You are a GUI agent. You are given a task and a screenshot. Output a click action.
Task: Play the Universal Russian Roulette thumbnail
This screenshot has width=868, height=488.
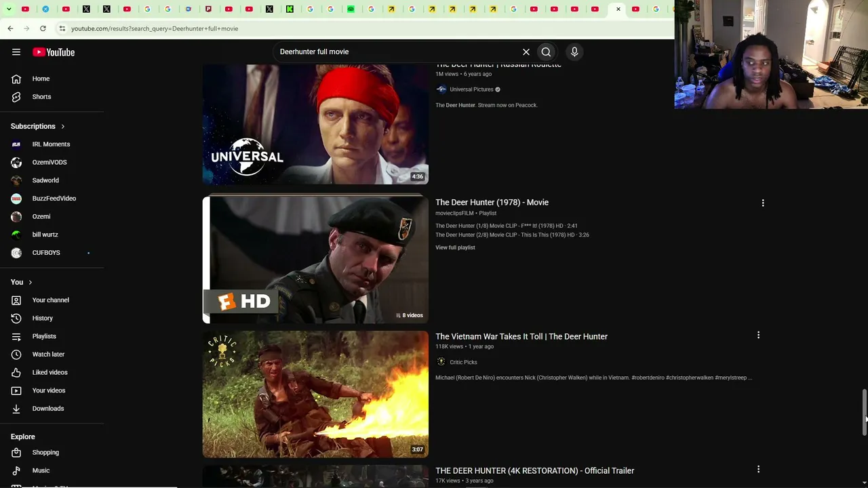tap(315, 124)
